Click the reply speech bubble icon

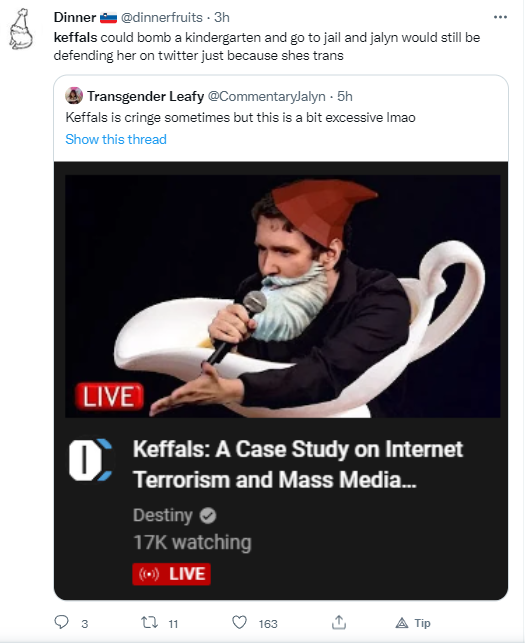tap(62, 622)
